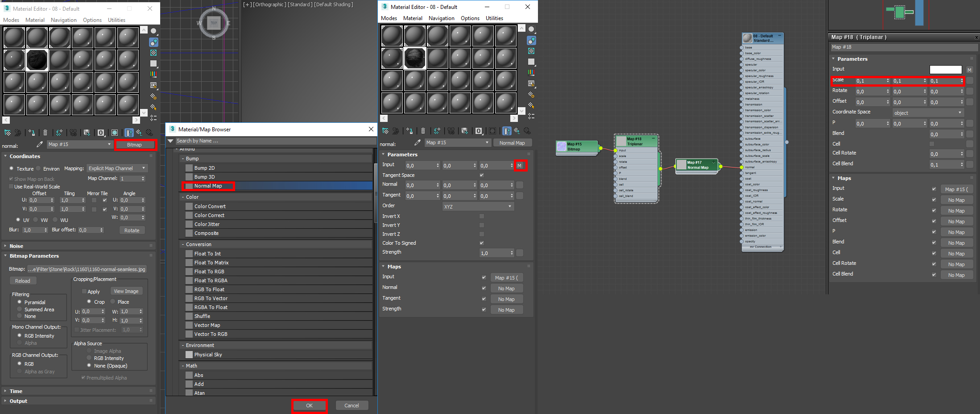Click the Material ID Channel zero icon
This screenshot has width=980, height=414.
pyautogui.click(x=101, y=133)
